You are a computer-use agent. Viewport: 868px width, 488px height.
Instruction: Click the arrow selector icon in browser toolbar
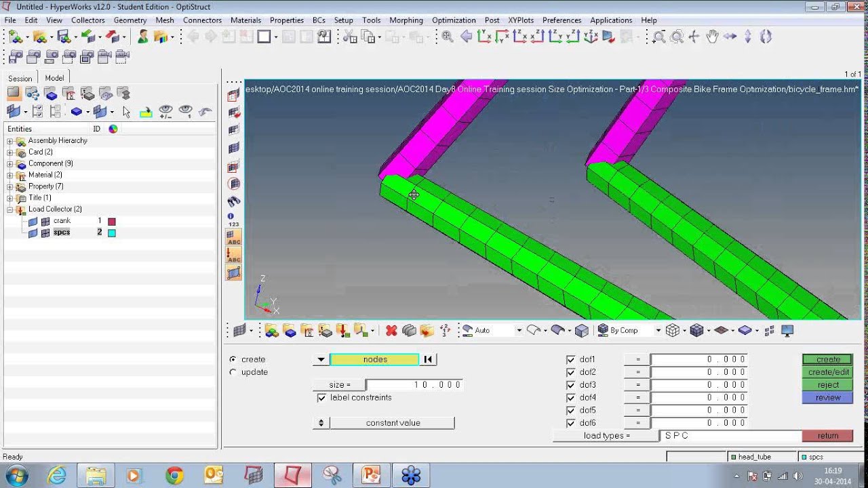point(126,112)
